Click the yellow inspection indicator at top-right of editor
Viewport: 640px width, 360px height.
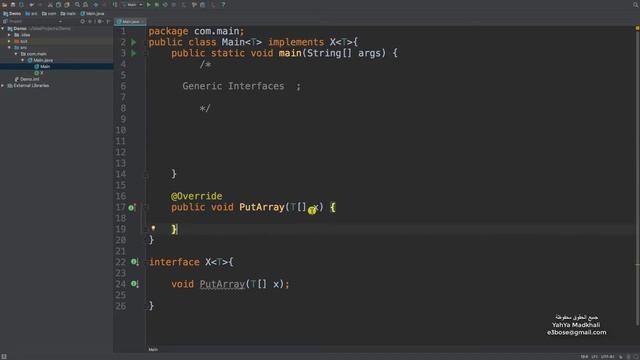pyautogui.click(x=637, y=28)
